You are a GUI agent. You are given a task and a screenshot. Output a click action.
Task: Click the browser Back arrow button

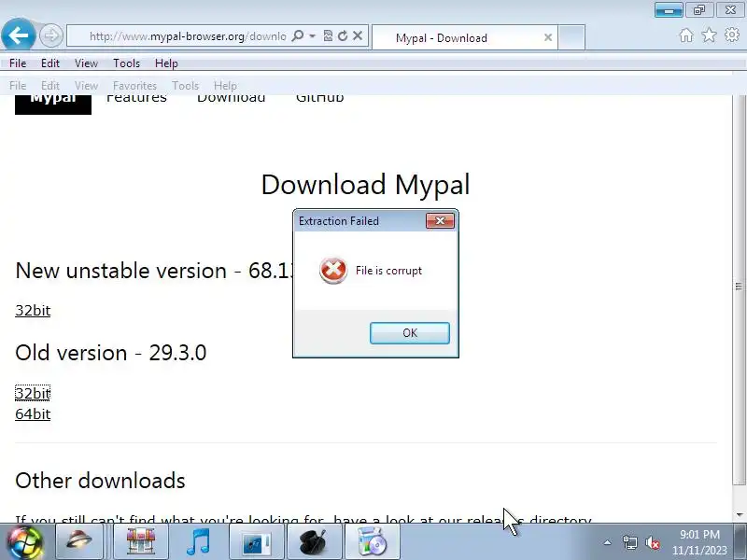pyautogui.click(x=18, y=35)
